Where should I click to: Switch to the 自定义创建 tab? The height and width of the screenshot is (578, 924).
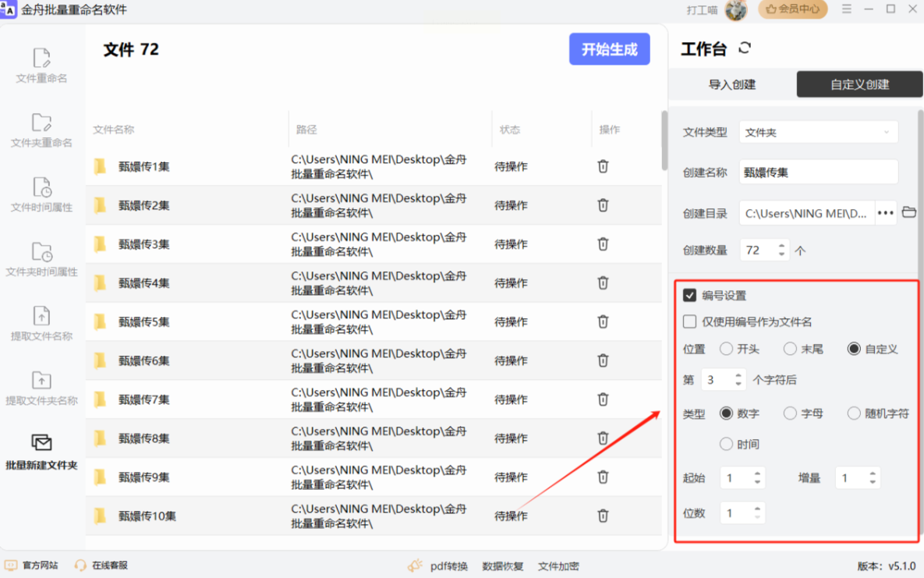pyautogui.click(x=859, y=84)
